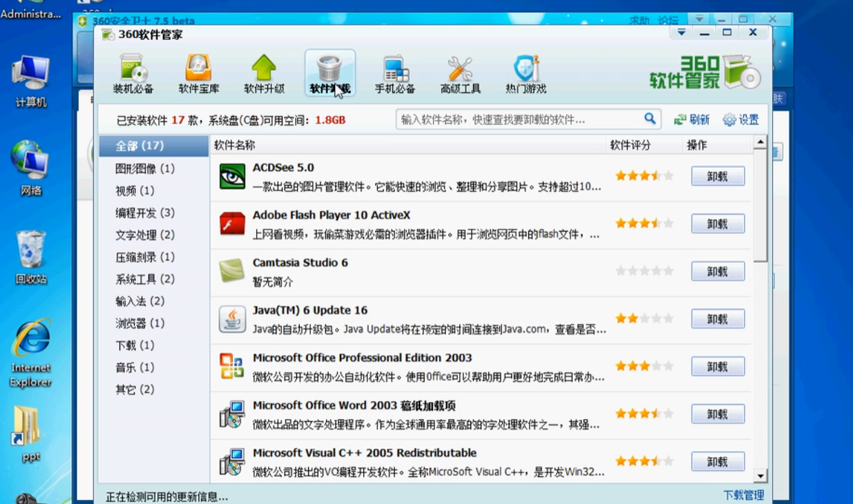
Task: Uninstall ACDSee 5.0 with 卸载 button
Action: click(718, 176)
